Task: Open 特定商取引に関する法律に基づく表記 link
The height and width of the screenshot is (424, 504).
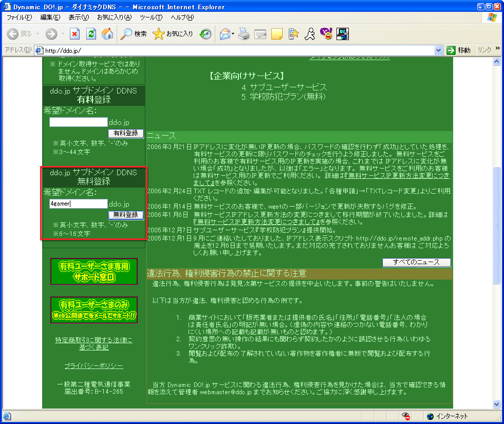Action: [x=94, y=344]
